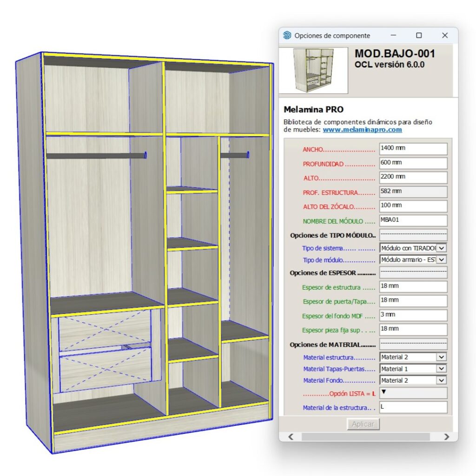The width and height of the screenshot is (476, 476).
Task: Expand the Tipo de módulo dropdown
Action: tap(442, 260)
